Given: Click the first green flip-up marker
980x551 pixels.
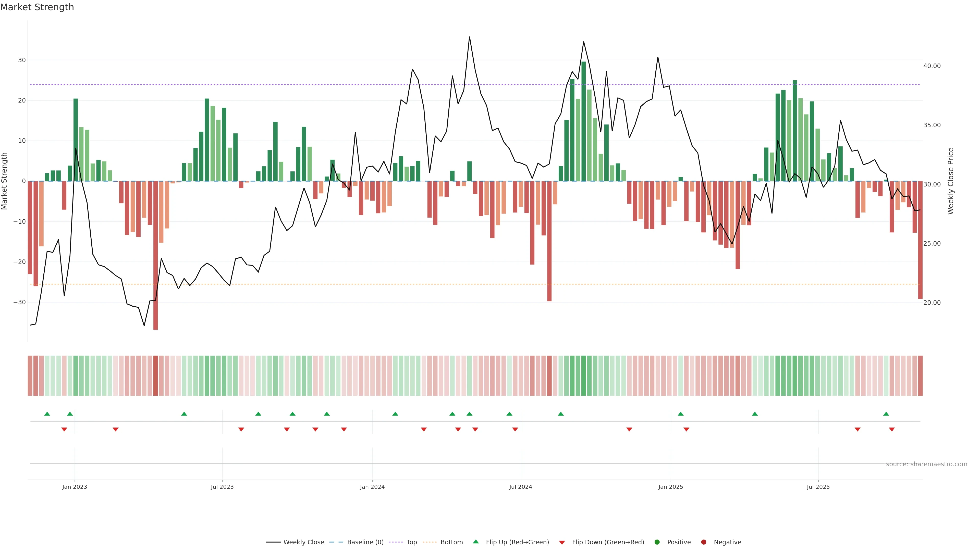Looking at the screenshot, I should click(47, 414).
